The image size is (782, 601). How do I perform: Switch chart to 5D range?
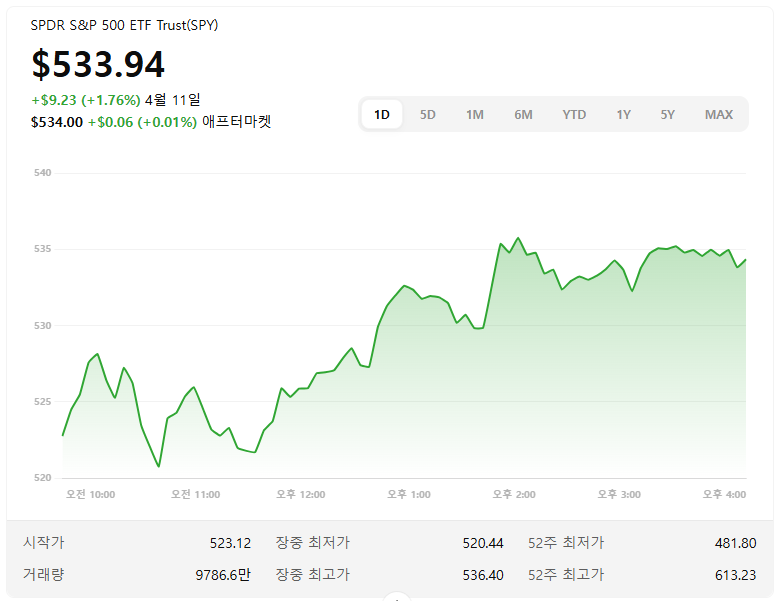click(x=427, y=115)
